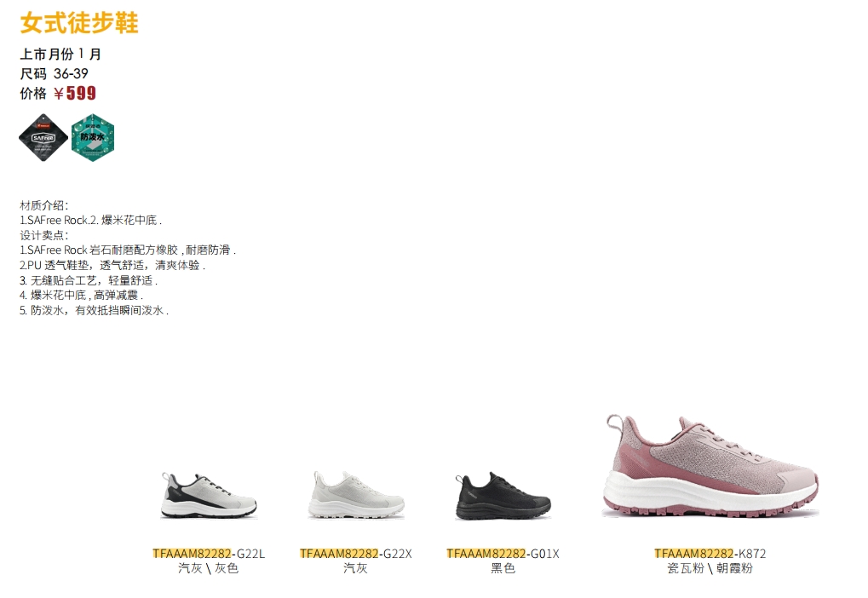
Task: Click the green 防泼水 hexagon badge
Action: [93, 138]
